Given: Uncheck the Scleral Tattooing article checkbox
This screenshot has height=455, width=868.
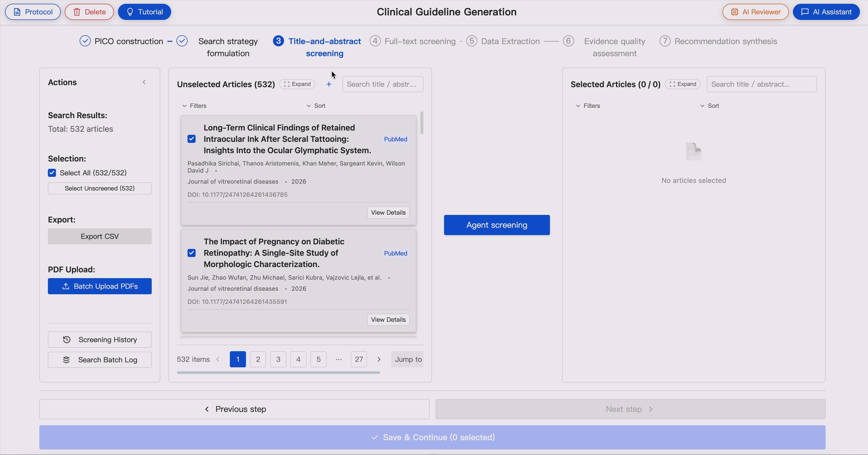Looking at the screenshot, I should click(x=191, y=139).
